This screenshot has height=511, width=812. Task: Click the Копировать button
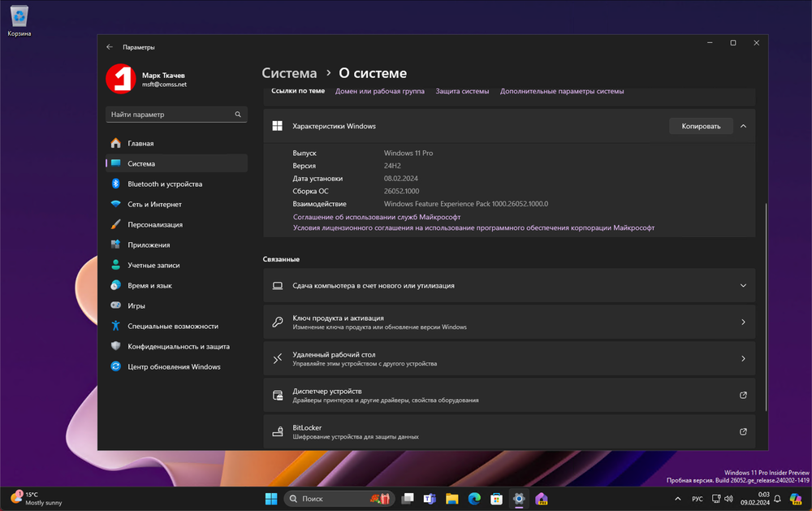pyautogui.click(x=700, y=126)
